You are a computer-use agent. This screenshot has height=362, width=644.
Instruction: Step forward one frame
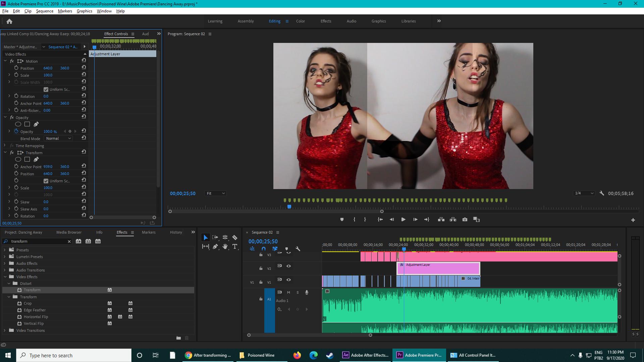pos(415,220)
